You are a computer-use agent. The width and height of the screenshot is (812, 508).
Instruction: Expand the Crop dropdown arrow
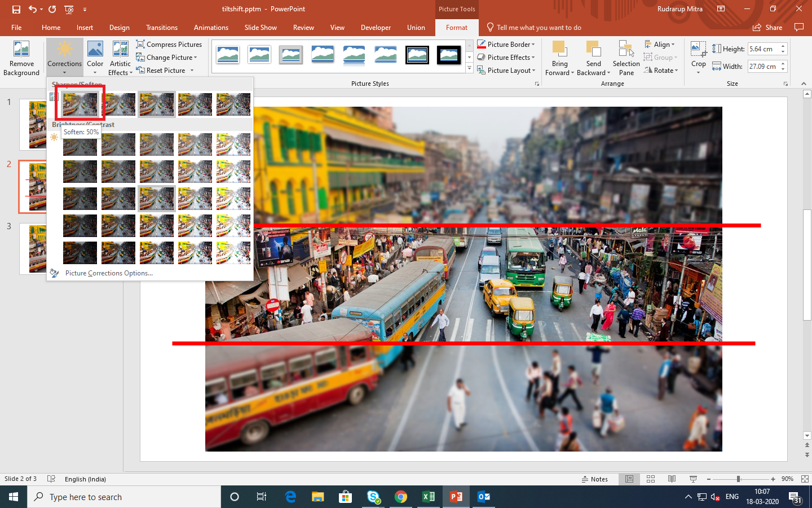[x=698, y=72]
